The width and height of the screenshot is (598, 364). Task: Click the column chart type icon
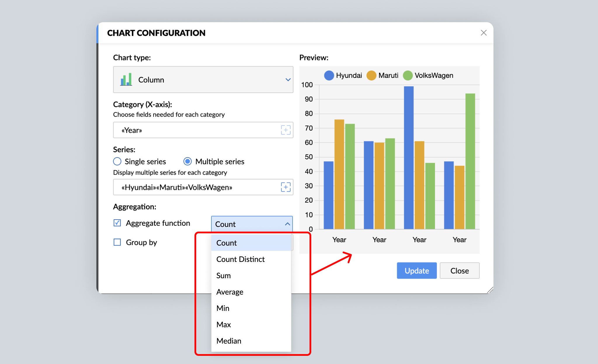pyautogui.click(x=126, y=79)
